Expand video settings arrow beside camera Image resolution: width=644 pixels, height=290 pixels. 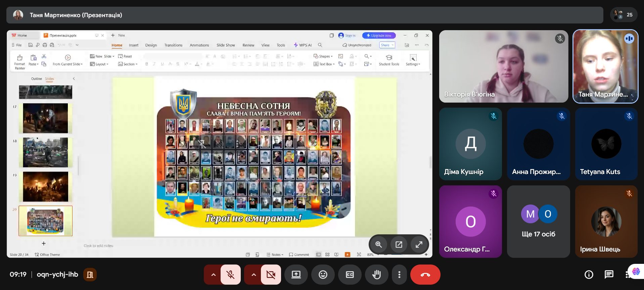pyautogui.click(x=254, y=275)
